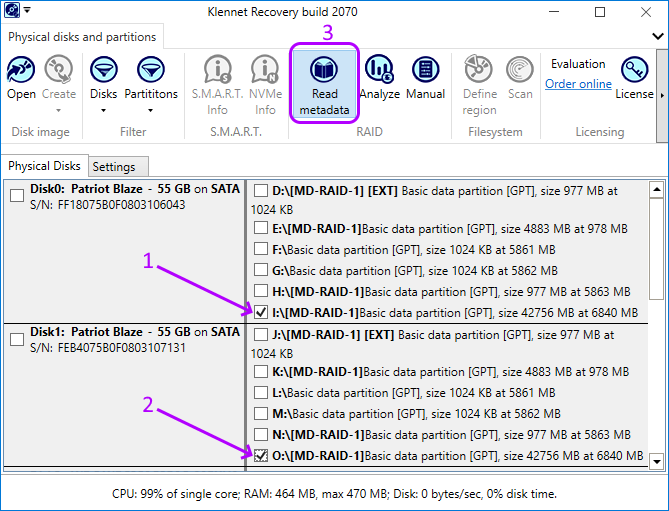Check the G:\ Basic data partition
This screenshot has height=511, width=669.
point(261,270)
